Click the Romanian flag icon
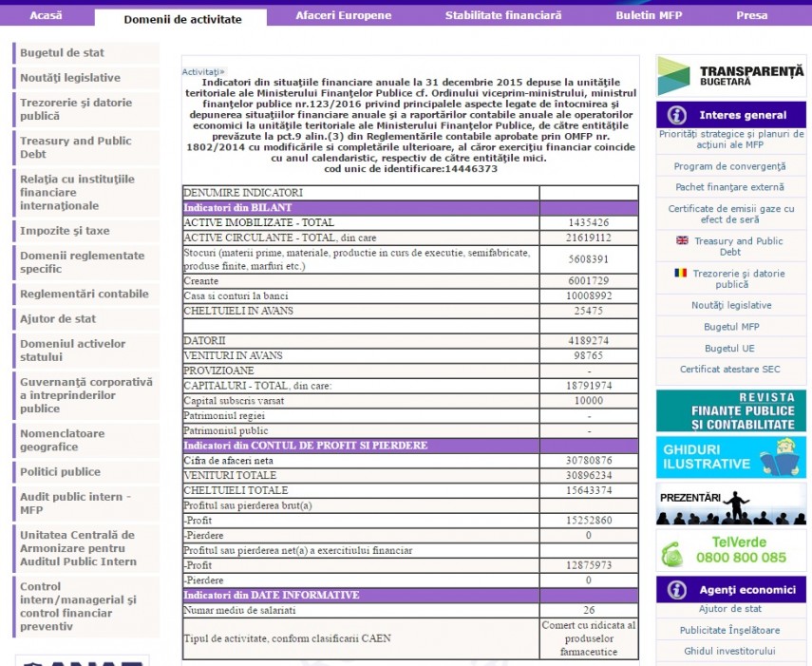Screen dimensions: 812x666 682,273
